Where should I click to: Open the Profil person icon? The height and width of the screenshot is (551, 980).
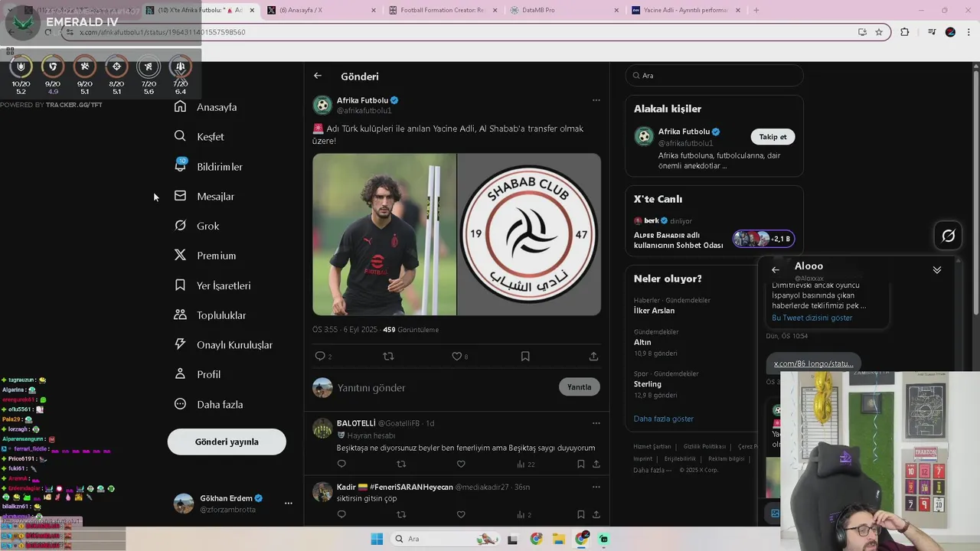click(180, 374)
